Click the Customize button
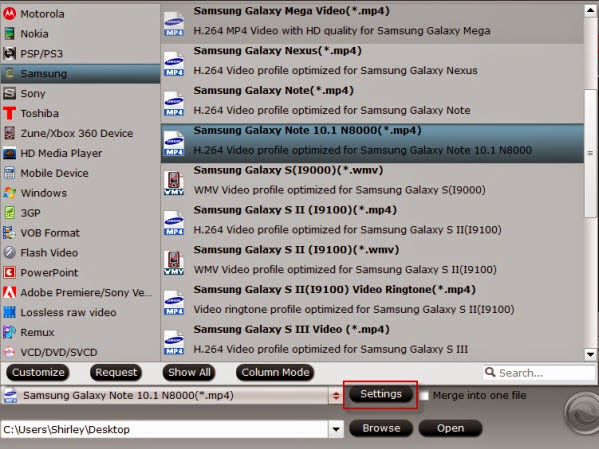 (x=38, y=372)
